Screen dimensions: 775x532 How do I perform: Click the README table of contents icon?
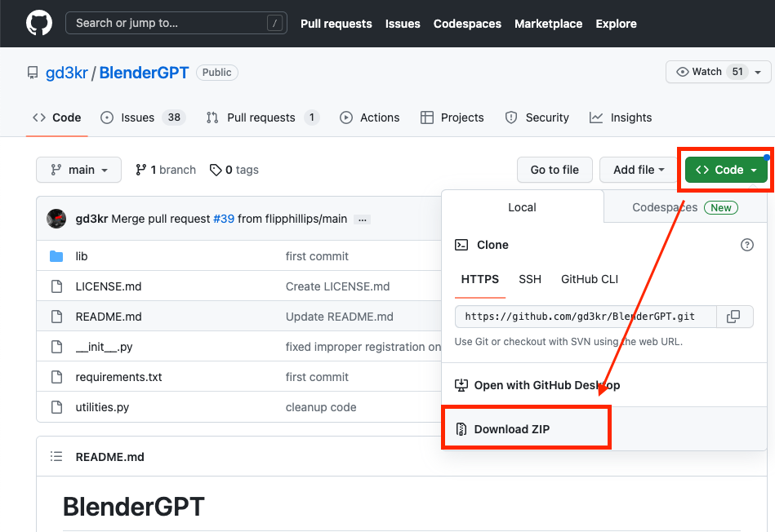[x=56, y=457]
